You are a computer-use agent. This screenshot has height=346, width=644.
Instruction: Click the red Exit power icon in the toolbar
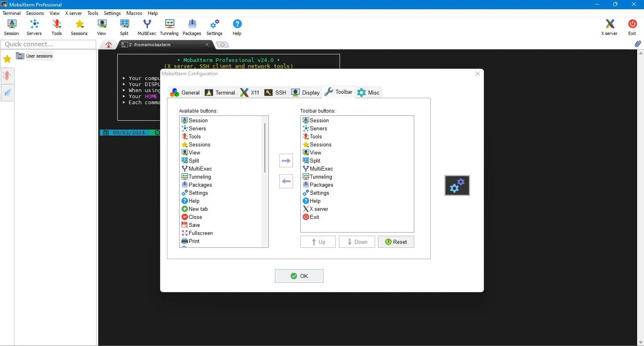[x=632, y=27]
